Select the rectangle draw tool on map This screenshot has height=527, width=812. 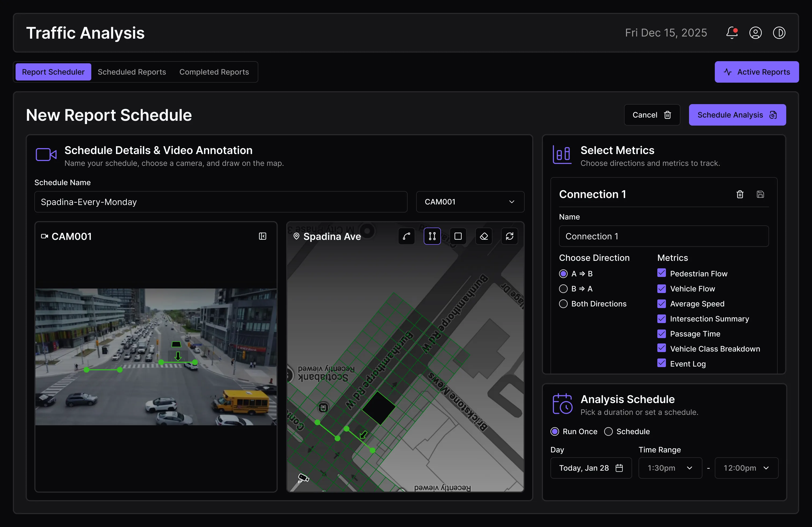point(458,236)
